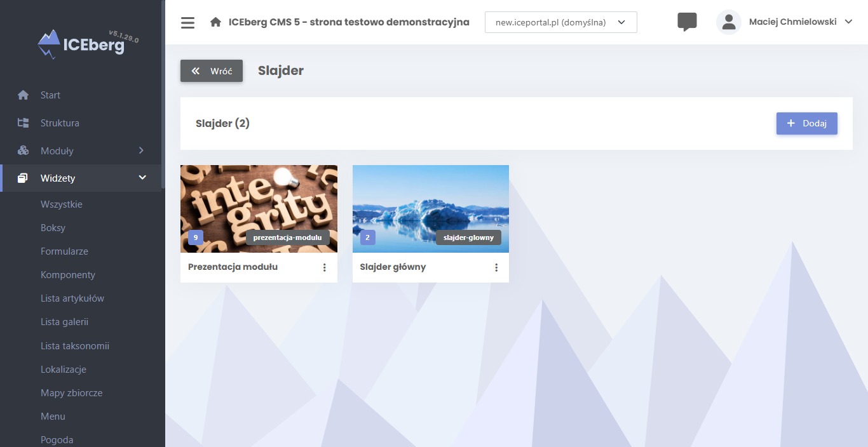Open the chat messages icon
The image size is (868, 447).
coord(687,22)
